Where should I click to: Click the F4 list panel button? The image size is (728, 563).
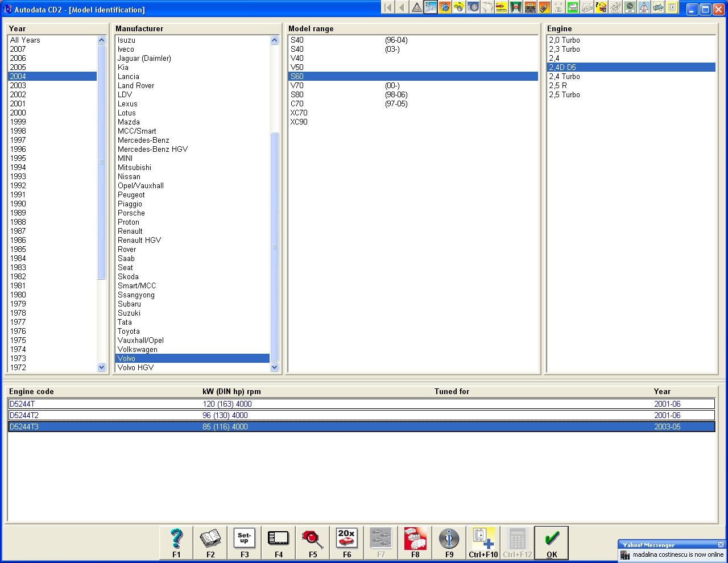pos(279,543)
